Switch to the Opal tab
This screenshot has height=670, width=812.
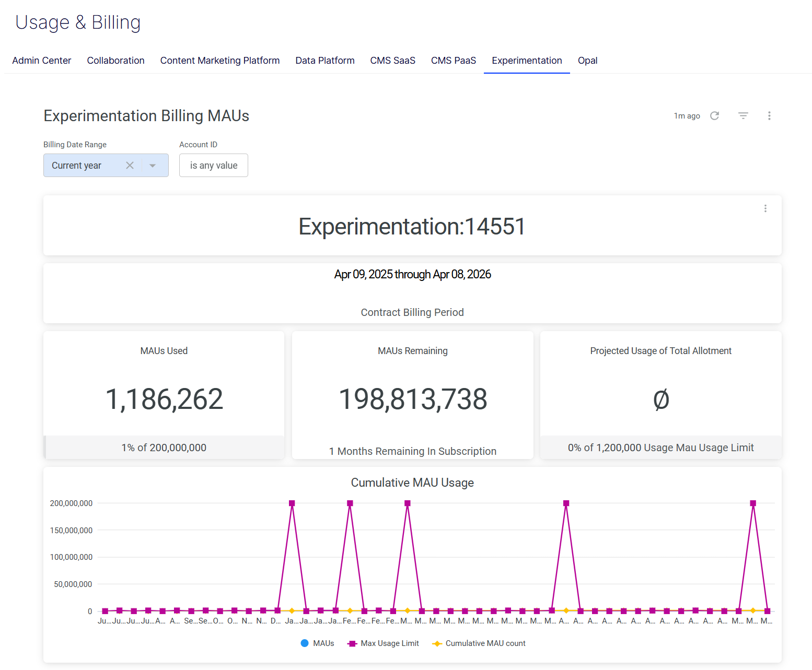click(x=587, y=61)
